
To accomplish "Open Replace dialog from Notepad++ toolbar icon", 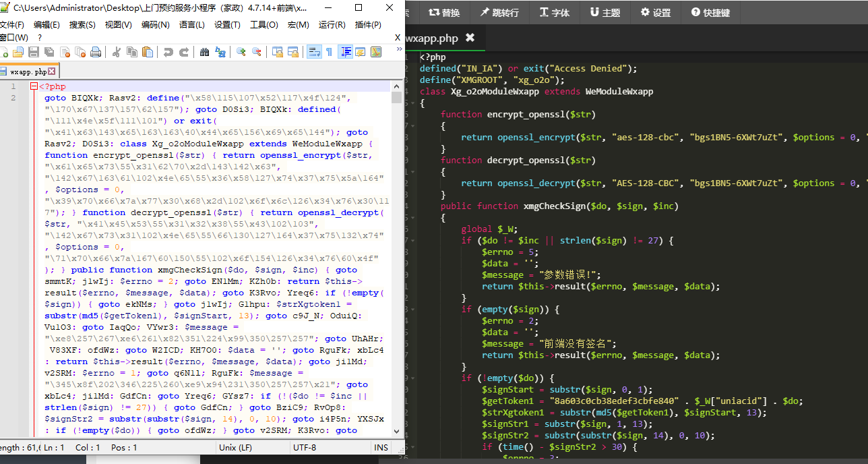I will tap(220, 52).
